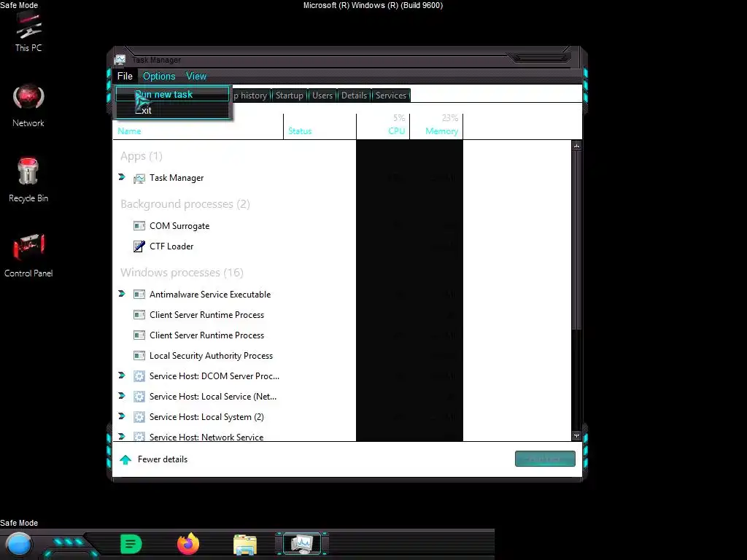Select first Client Server Runtime Process
747x560 pixels.
(206, 315)
